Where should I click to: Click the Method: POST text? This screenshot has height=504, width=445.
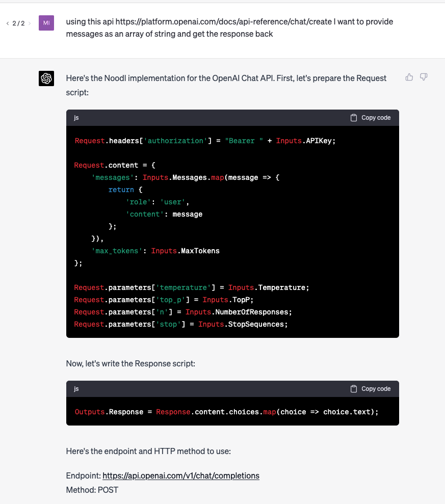coord(92,490)
